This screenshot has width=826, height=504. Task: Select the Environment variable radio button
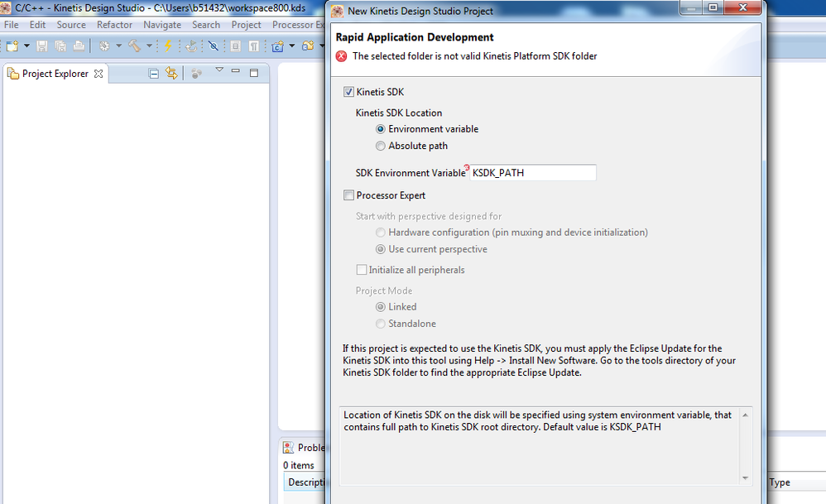click(x=381, y=129)
